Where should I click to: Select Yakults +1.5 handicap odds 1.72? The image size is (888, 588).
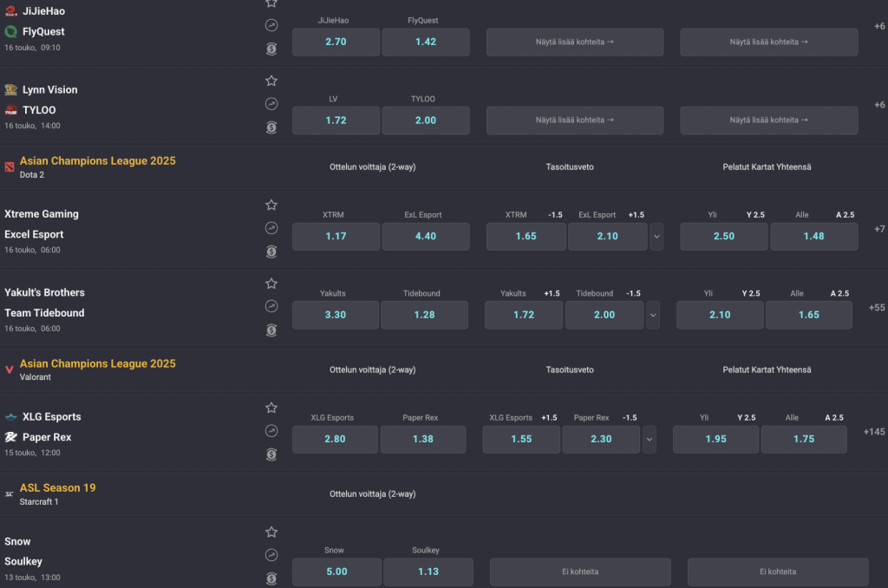click(524, 315)
